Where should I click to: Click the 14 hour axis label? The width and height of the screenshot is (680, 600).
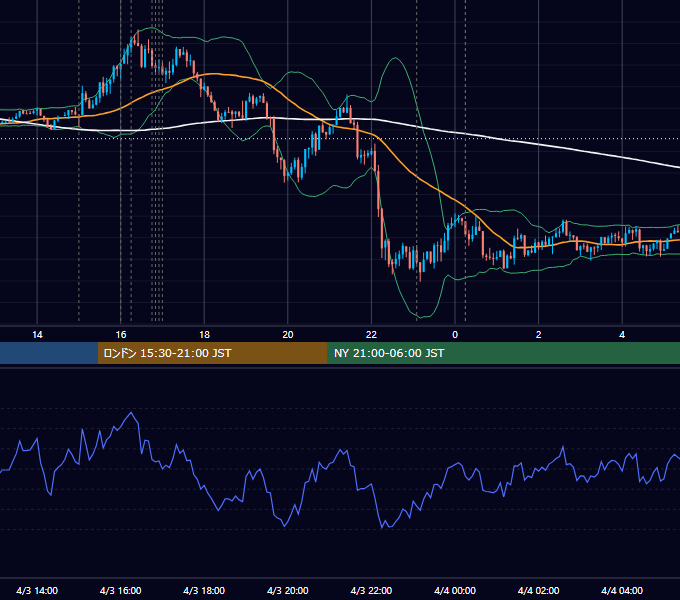point(37,335)
